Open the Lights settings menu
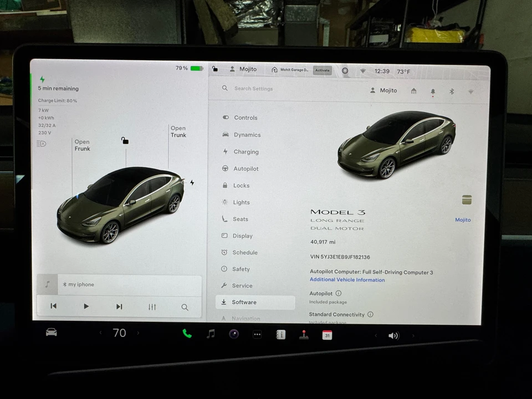This screenshot has height=399, width=532. click(x=236, y=202)
